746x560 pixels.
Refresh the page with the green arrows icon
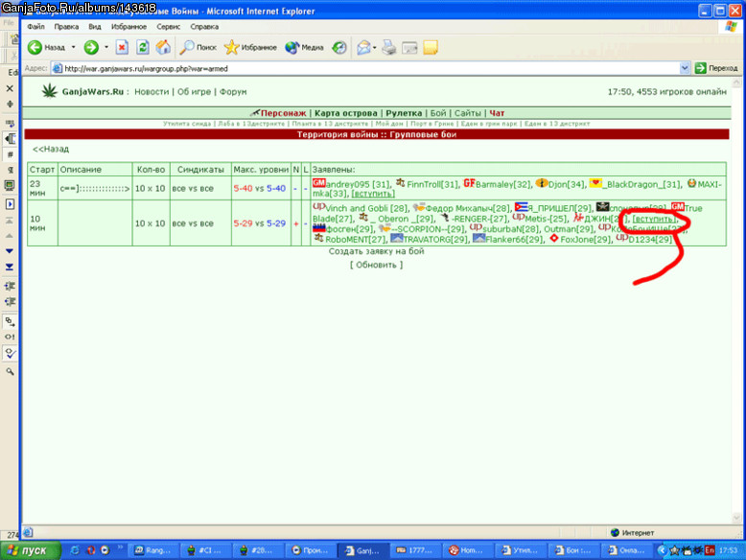[x=142, y=47]
